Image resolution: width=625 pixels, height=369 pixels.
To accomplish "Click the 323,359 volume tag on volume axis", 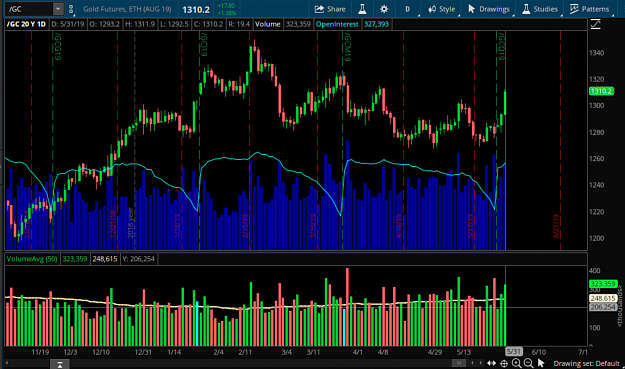I will [603, 284].
